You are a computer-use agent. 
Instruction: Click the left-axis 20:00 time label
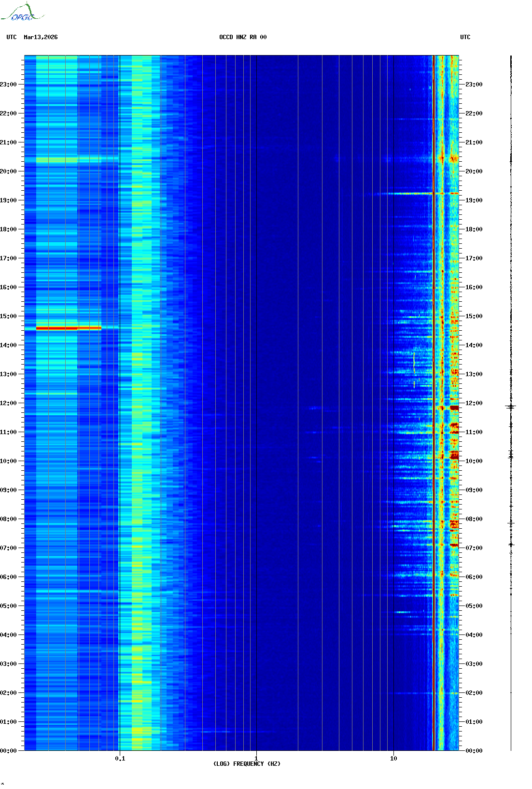point(8,171)
